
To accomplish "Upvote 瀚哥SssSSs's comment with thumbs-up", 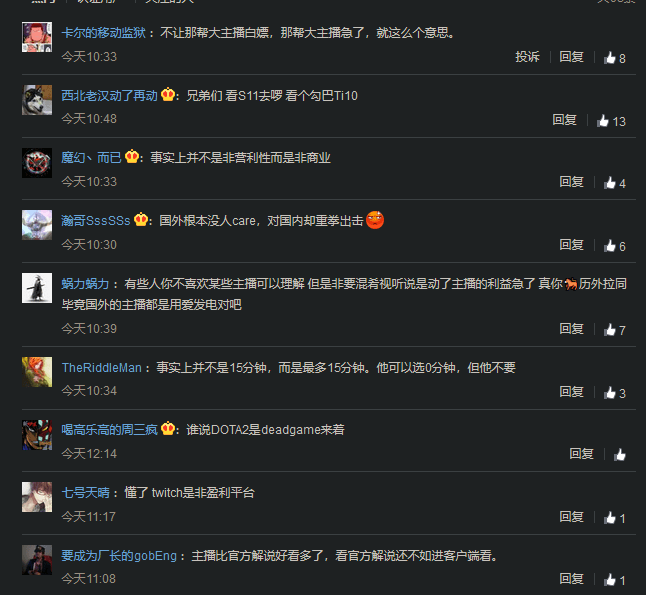I will 609,246.
